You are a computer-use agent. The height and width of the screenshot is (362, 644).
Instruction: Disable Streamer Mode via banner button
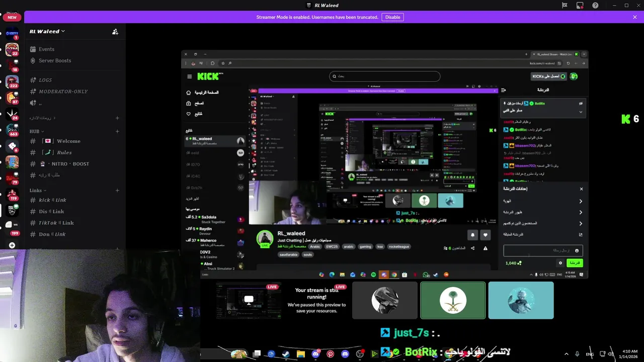coord(392,17)
